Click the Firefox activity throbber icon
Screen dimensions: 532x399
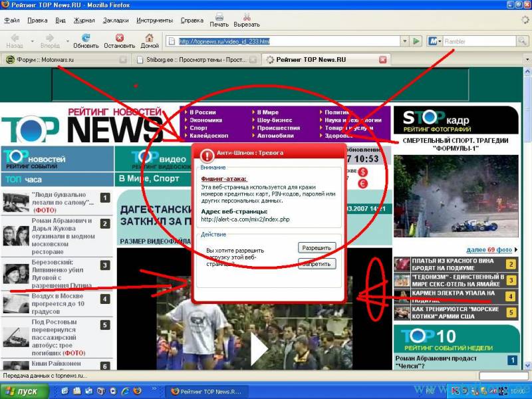tap(525, 20)
